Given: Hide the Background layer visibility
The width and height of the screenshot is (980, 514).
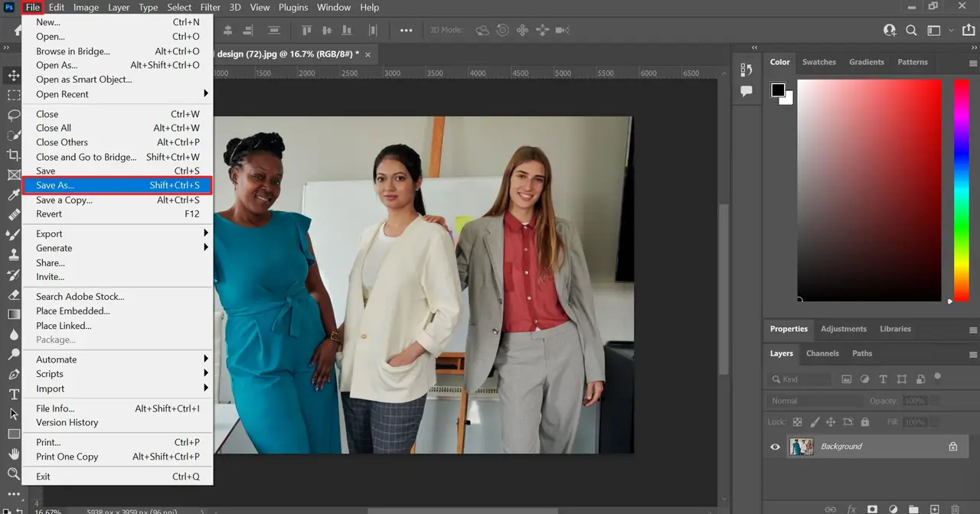Looking at the screenshot, I should click(775, 447).
